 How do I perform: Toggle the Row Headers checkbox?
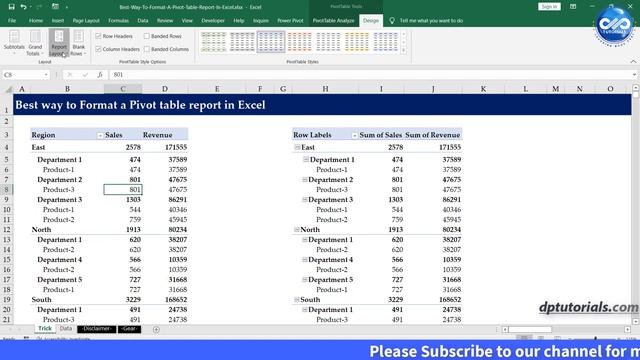(x=98, y=36)
